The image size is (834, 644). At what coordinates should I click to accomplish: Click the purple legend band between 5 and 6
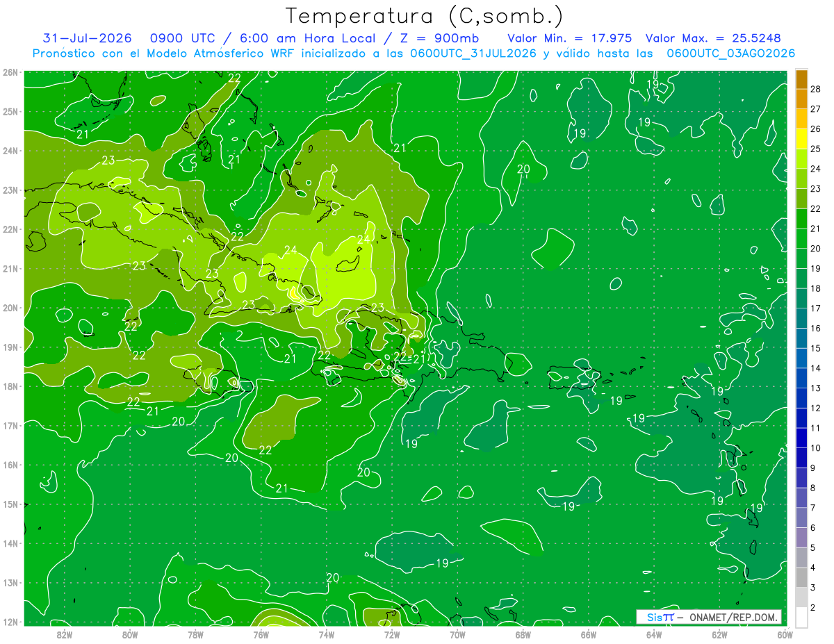801,537
